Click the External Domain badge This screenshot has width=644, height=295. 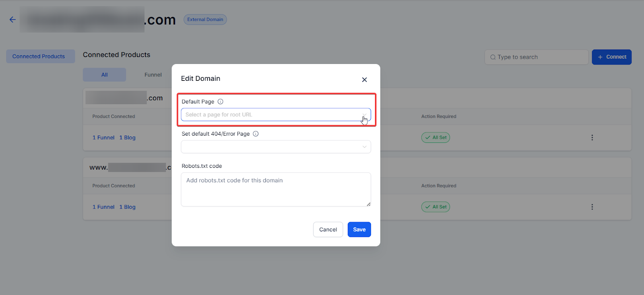click(205, 19)
